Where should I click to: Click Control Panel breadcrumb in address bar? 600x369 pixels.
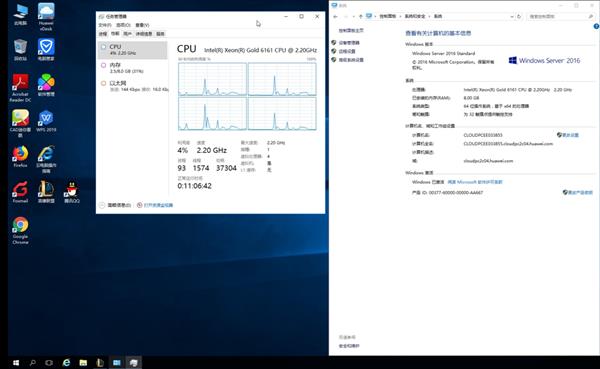click(x=388, y=16)
